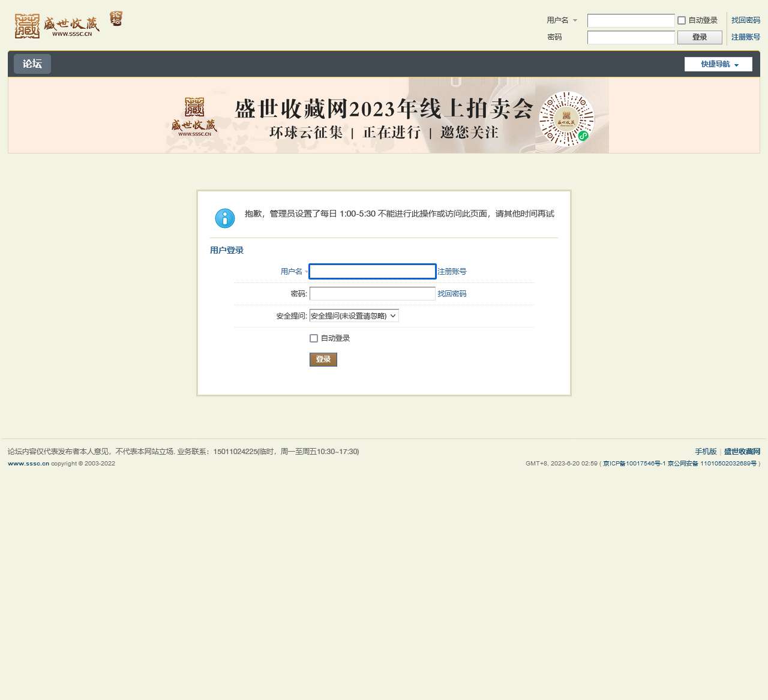This screenshot has width=768, height=700.
Task: Click the login form password field
Action: click(373, 294)
